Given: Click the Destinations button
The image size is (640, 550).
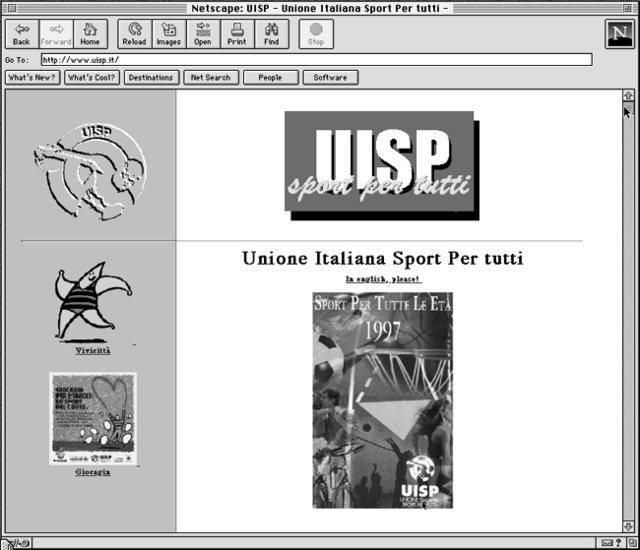Looking at the screenshot, I should [x=151, y=78].
